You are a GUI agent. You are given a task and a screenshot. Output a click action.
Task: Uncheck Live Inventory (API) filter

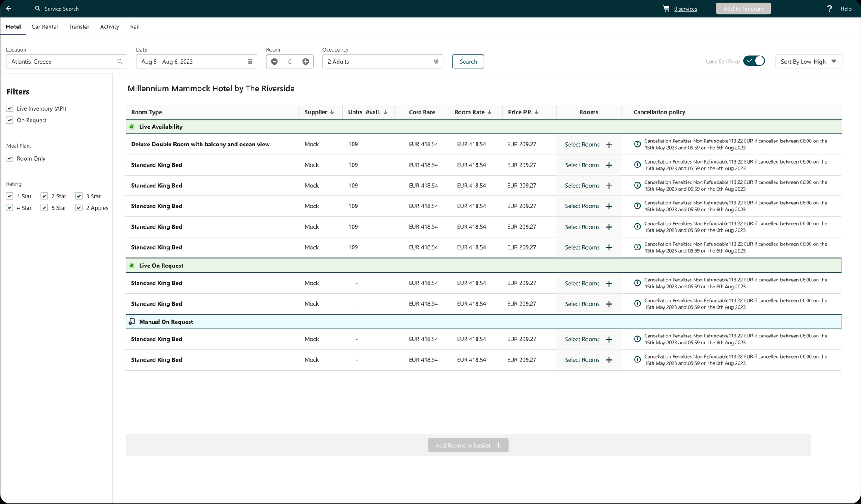[x=10, y=108]
